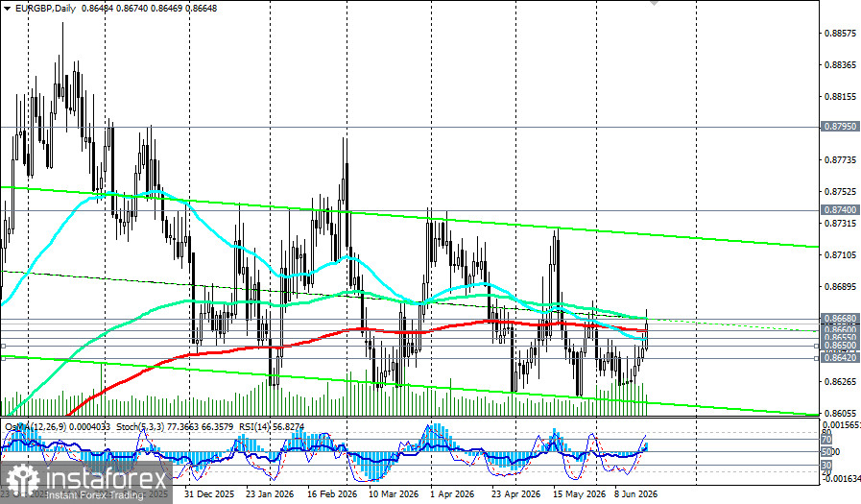Click the 8 Jun 2026 date label

point(635,494)
